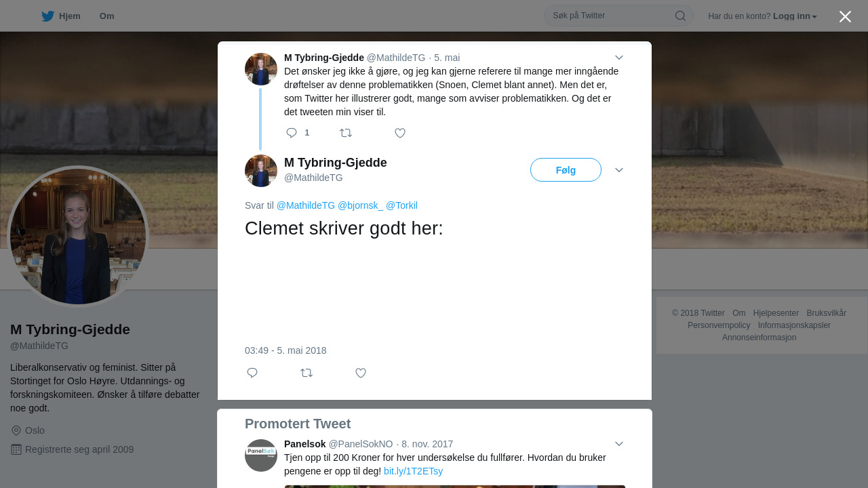Click the search magnifier icon

680,16
